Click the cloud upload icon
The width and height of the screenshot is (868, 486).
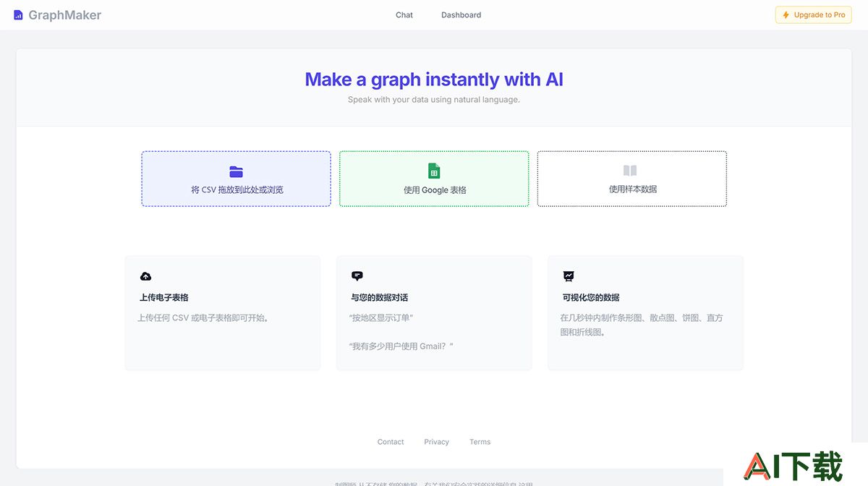click(145, 276)
